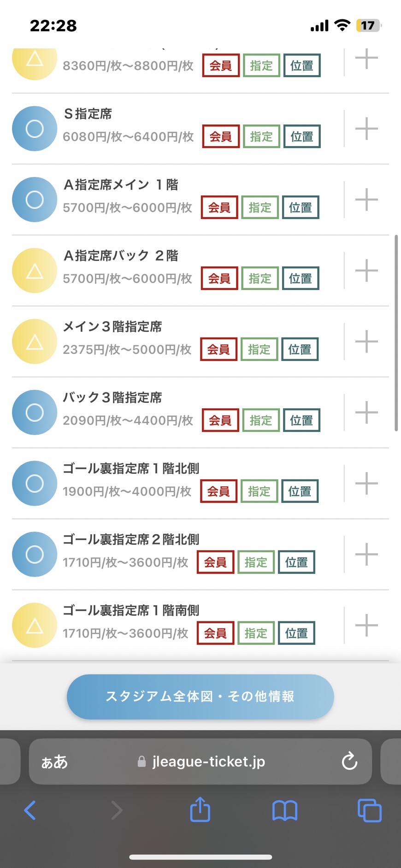Select the ゴール裏指定席2階北側 seat row title
The width and height of the screenshot is (401, 868).
[x=131, y=539]
